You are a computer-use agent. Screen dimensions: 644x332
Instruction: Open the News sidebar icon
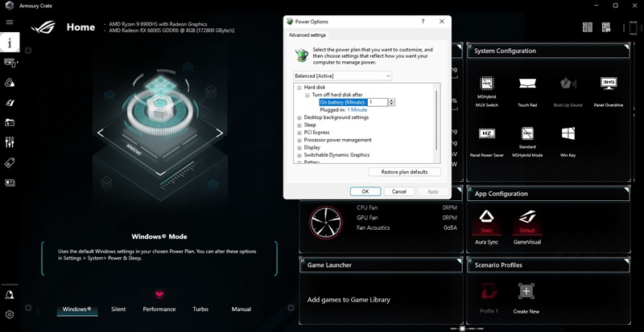(x=10, y=182)
